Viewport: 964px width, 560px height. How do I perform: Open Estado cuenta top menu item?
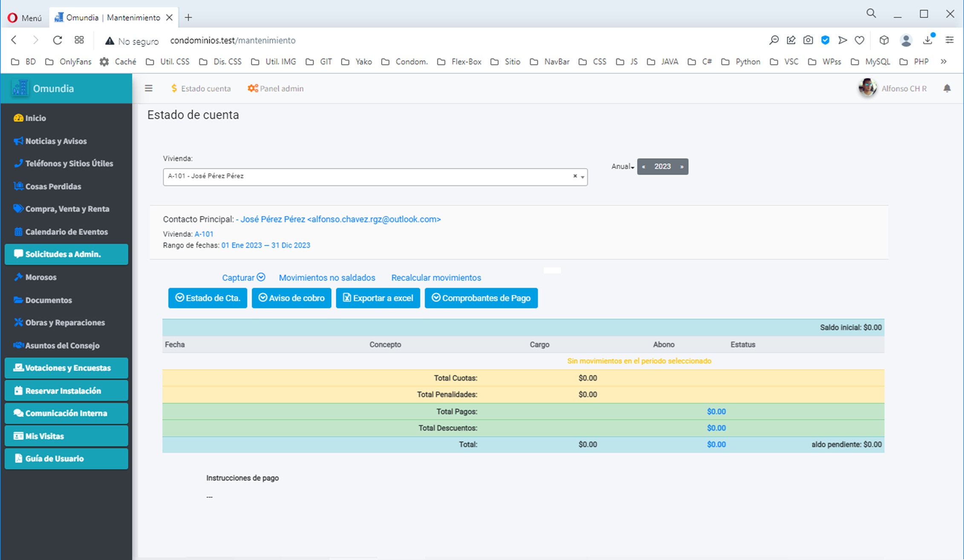point(201,88)
